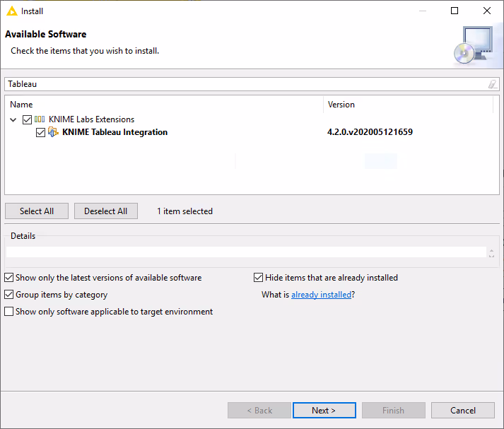
Task: Toggle Hide items that are already installed
Action: coord(259,278)
